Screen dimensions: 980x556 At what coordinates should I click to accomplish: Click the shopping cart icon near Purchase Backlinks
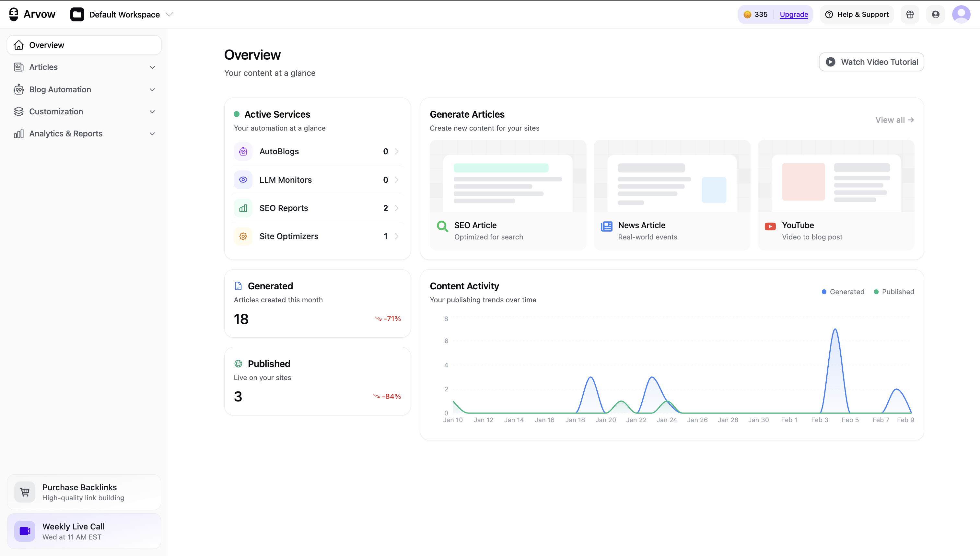click(x=24, y=492)
